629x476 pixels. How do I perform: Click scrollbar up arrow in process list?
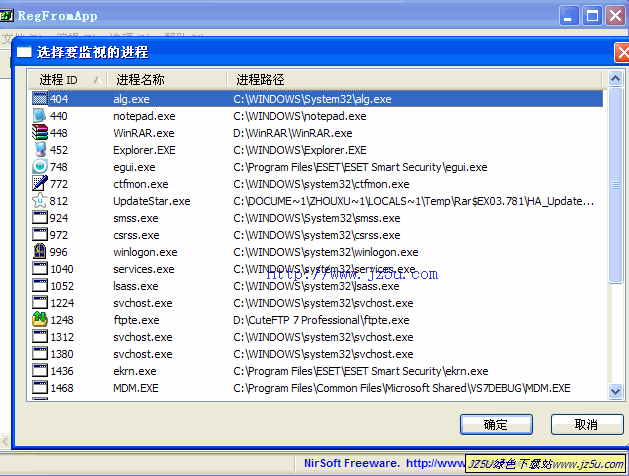click(615, 78)
